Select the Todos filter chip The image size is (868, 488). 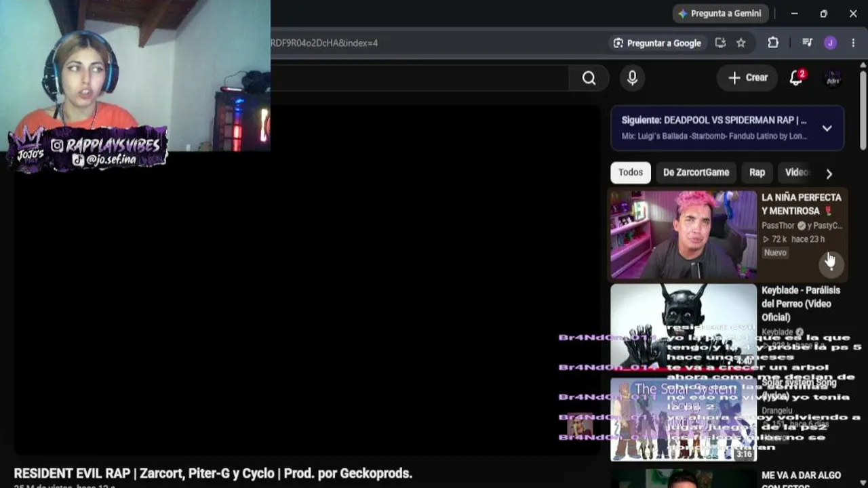point(631,173)
